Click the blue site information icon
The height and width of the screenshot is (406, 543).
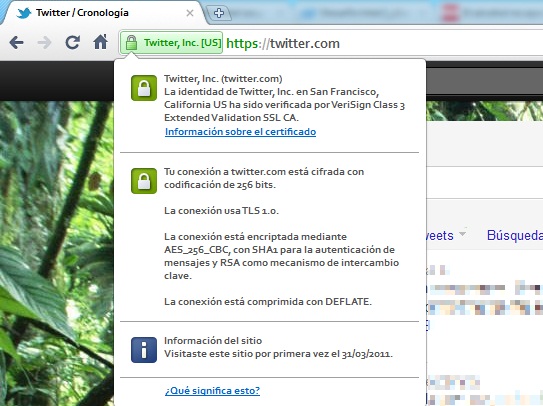point(144,350)
